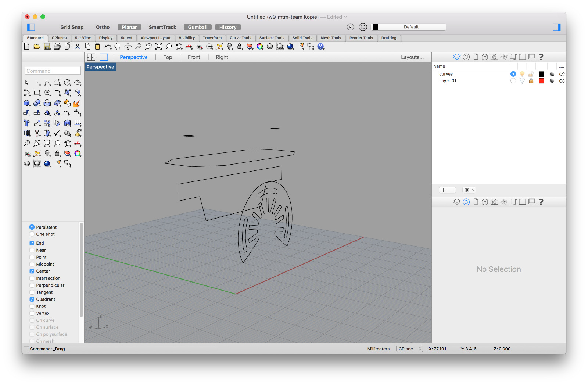This screenshot has height=385, width=588.
Task: Select the Polygon tool in left palette
Action: [47, 93]
